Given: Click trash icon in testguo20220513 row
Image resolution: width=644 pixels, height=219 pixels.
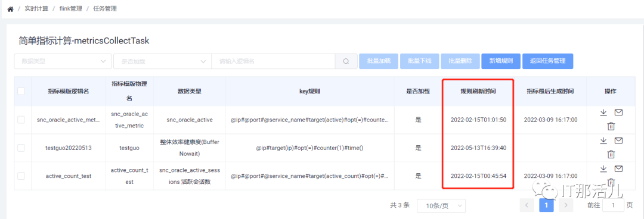Looking at the screenshot, I should 611,154.
